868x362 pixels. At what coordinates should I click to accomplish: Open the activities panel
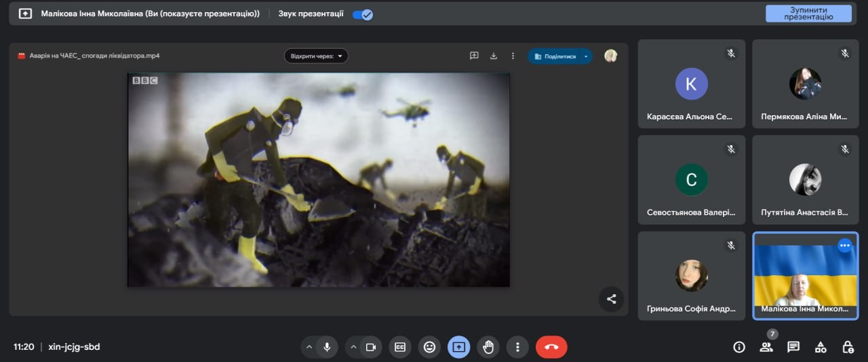(821, 347)
